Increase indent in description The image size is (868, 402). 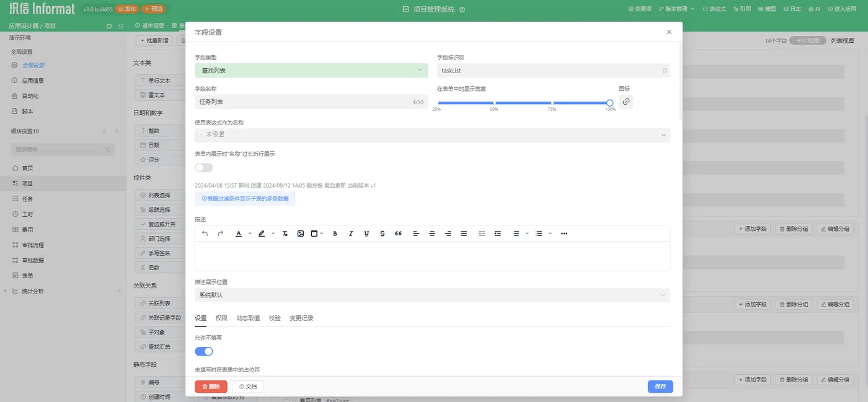[497, 234]
